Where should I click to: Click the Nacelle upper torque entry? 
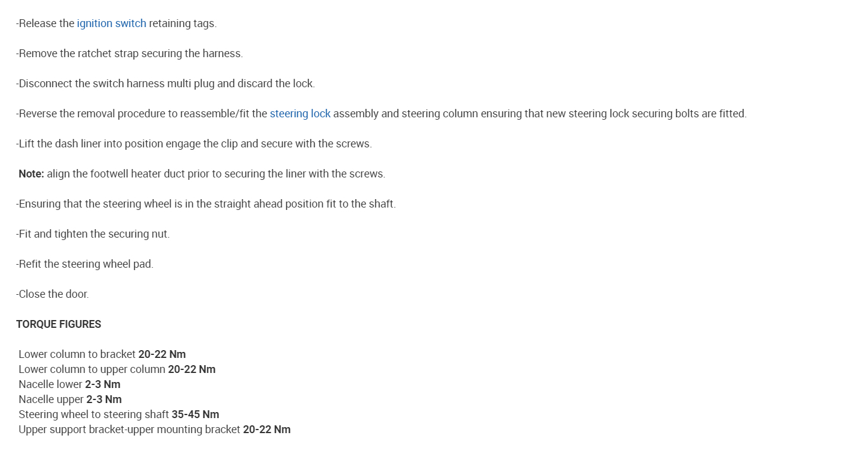pyautogui.click(x=70, y=399)
